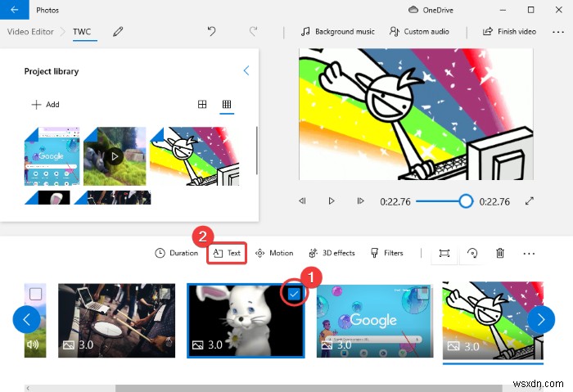Select the rainbow cartoon clip in storyboard
The height and width of the screenshot is (392, 573).
tap(493, 321)
